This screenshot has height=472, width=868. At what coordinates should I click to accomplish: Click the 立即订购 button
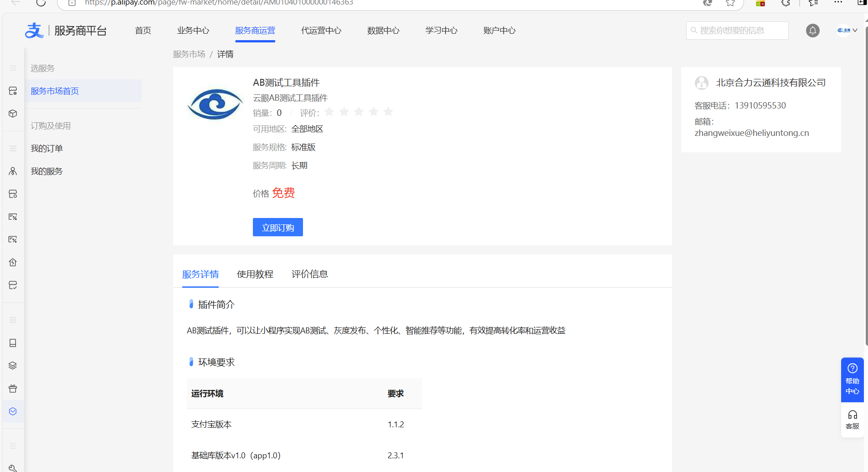click(x=278, y=227)
